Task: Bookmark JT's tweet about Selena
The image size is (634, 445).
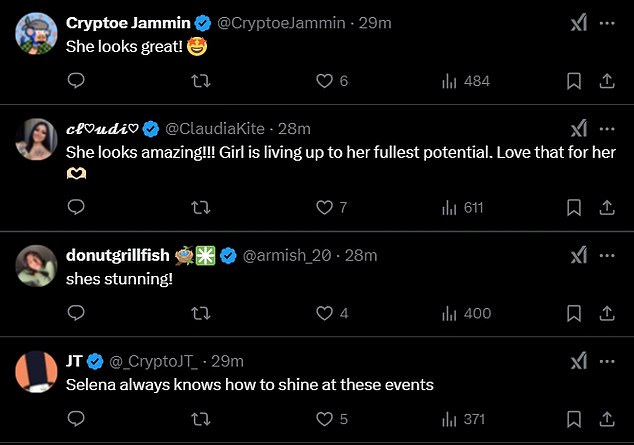Action: click(574, 419)
